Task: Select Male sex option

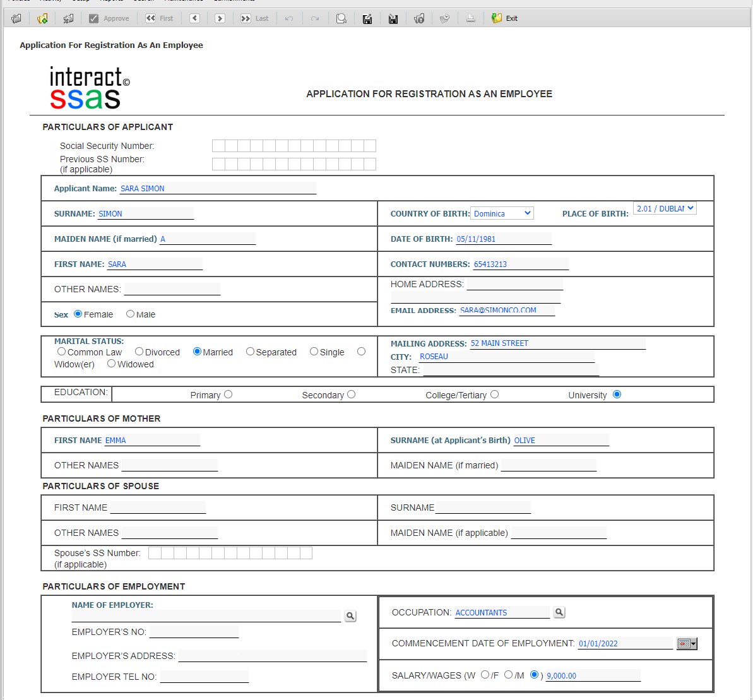Action: (x=130, y=314)
